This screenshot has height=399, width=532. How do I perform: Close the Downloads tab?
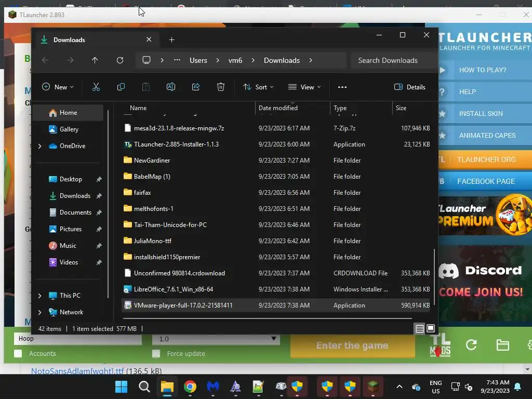pyautogui.click(x=149, y=39)
